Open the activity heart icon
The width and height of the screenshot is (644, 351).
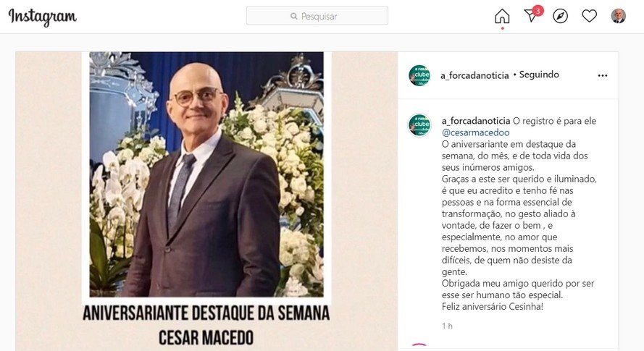590,16
